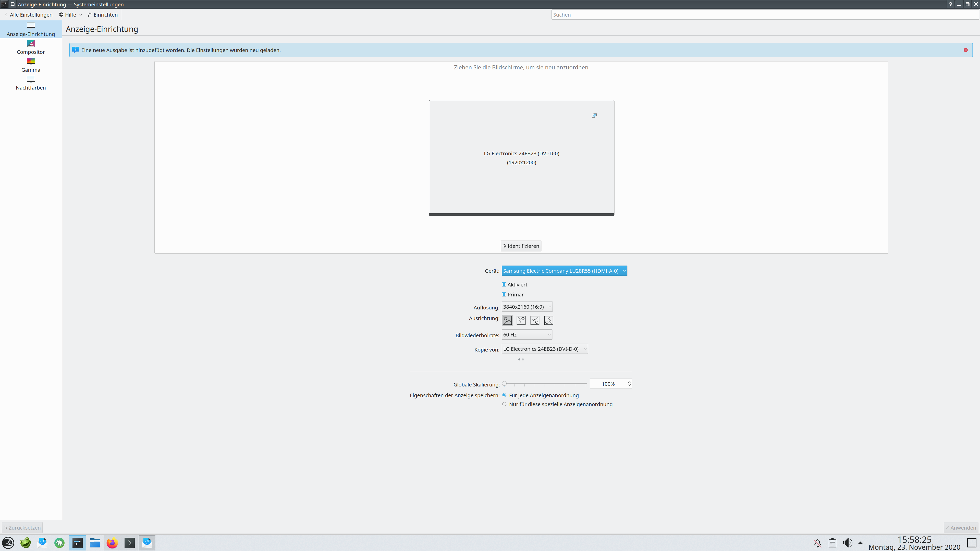Click the Identifizieren button
Image resolution: width=980 pixels, height=551 pixels.
[x=521, y=246]
